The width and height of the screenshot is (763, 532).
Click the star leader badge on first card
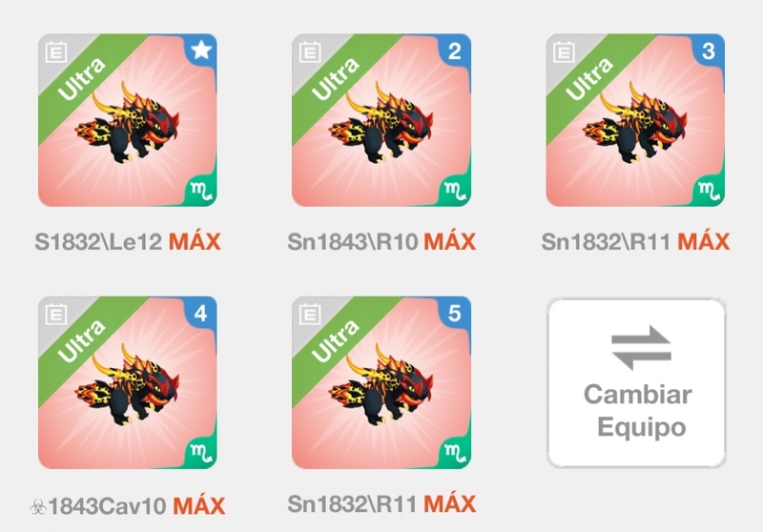(x=201, y=50)
